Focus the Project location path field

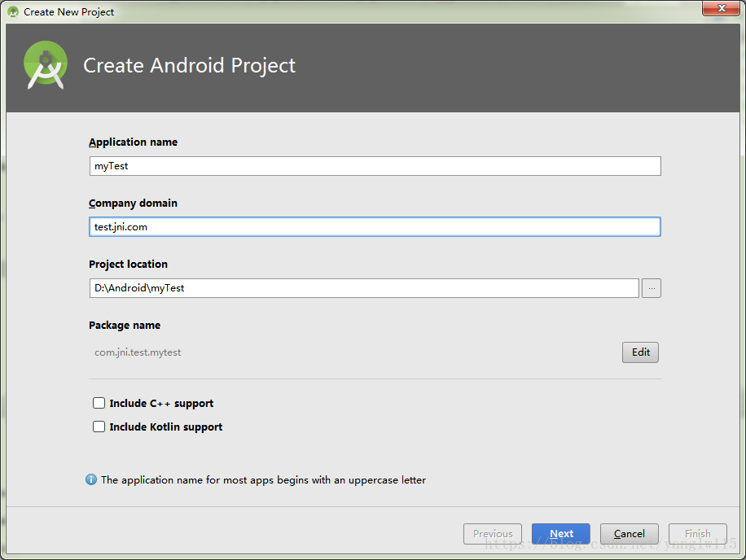364,288
